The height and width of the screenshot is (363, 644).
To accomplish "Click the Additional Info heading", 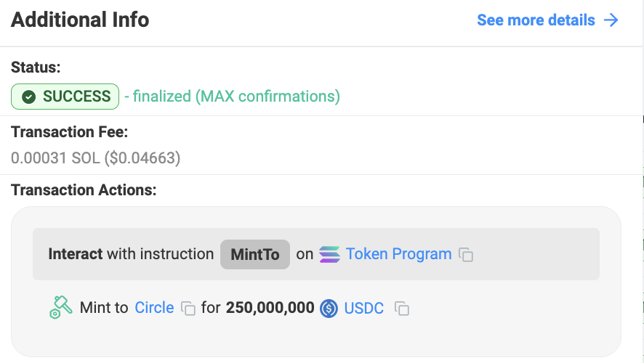I will 80,20.
